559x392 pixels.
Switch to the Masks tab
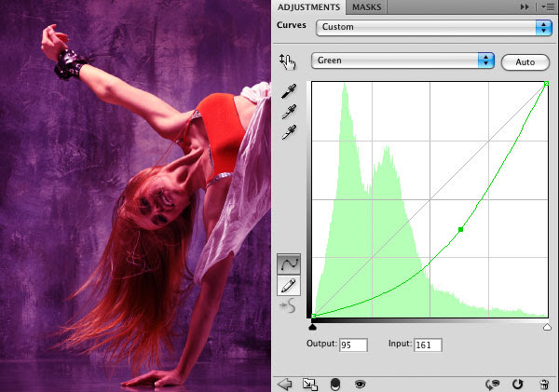365,7
